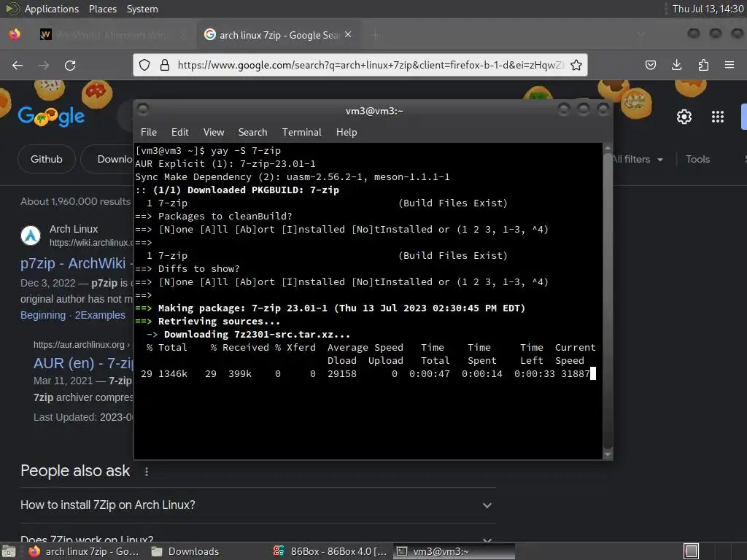
Task: Switch to WinWorld Microsoft tab
Action: pos(112,35)
